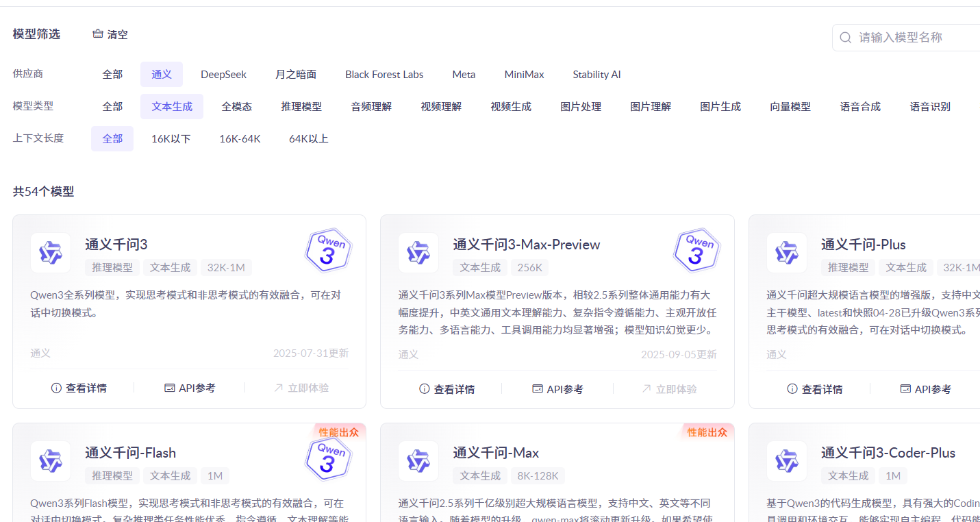Screen dimensions: 980x522
Task: Filter providers by Black Forest Labs
Action: coord(384,74)
